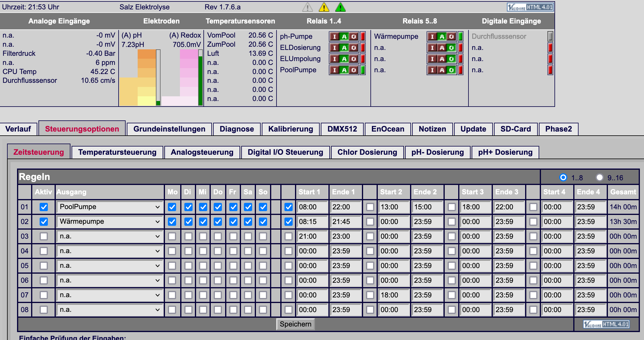This screenshot has height=340, width=644.
Task: Set ph-Pumpe relay to I (on)
Action: [x=334, y=36]
